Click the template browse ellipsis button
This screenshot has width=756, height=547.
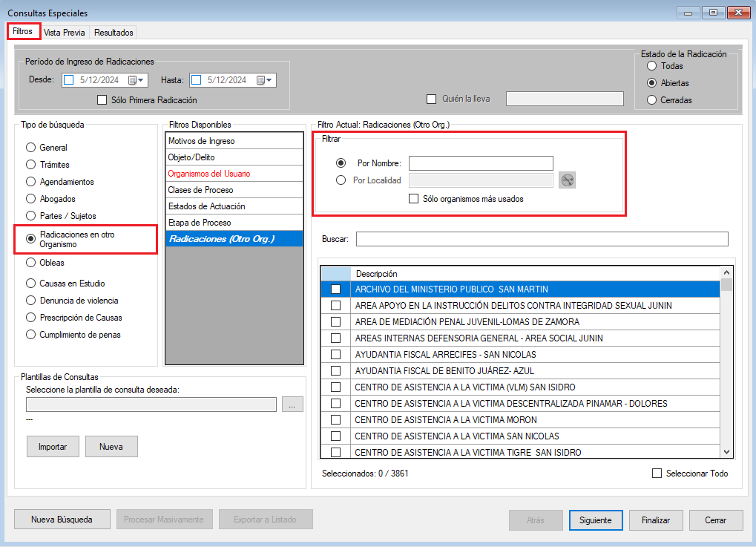(x=292, y=404)
